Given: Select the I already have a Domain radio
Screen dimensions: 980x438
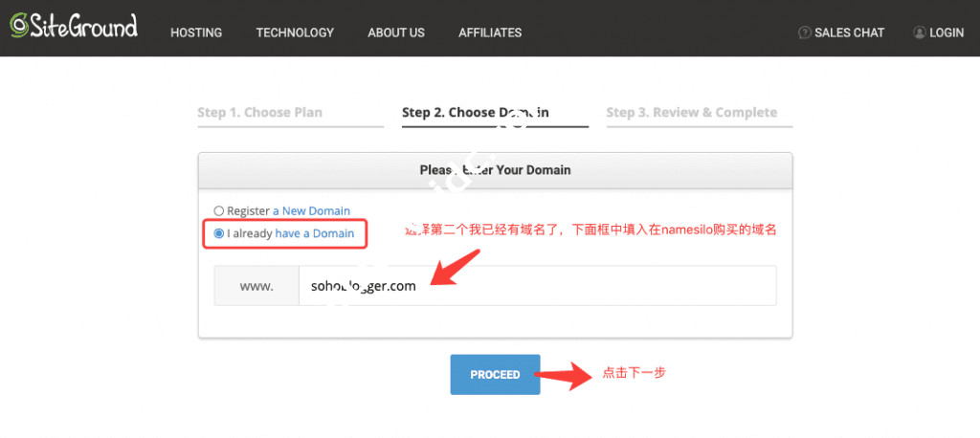Looking at the screenshot, I should tap(219, 233).
